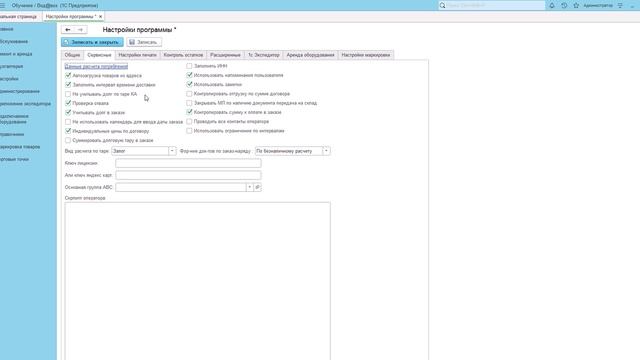This screenshot has width=640, height=360.
Task: Open favorites star icon
Action: pos(576,6)
